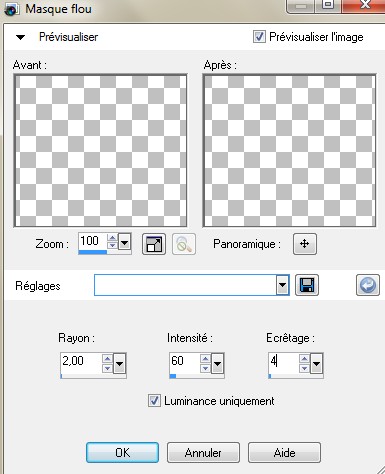The width and height of the screenshot is (385, 474).
Task: Increase Zoom with the up arrow
Action: 112,238
